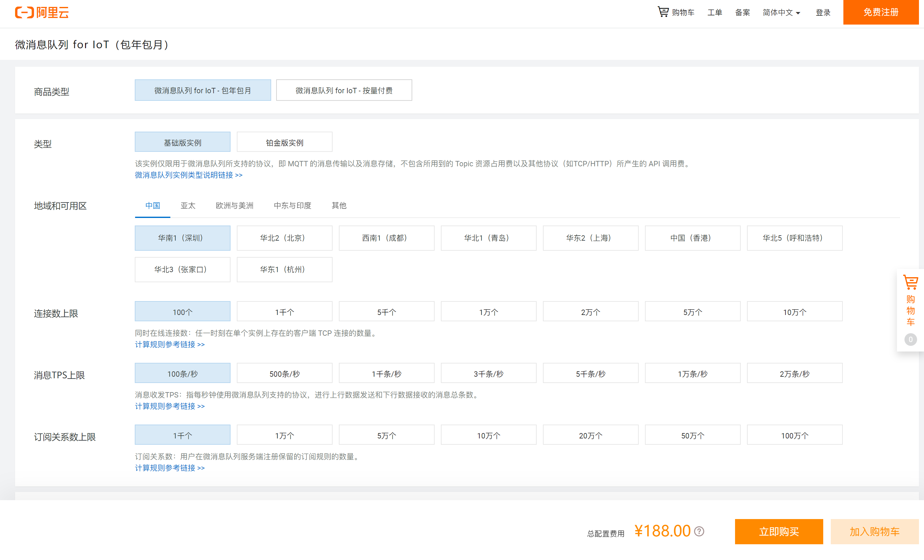924x560 pixels.
Task: Set subscription limit to 5万个 under 订阅关系数上限
Action: point(386,435)
